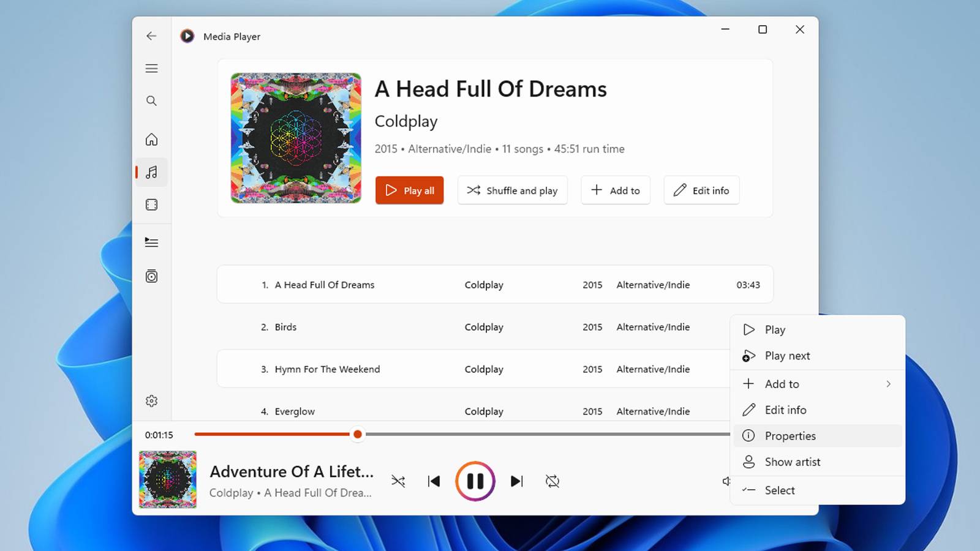The image size is (980, 551).
Task: Click the playback seek slider handle
Action: tap(358, 435)
